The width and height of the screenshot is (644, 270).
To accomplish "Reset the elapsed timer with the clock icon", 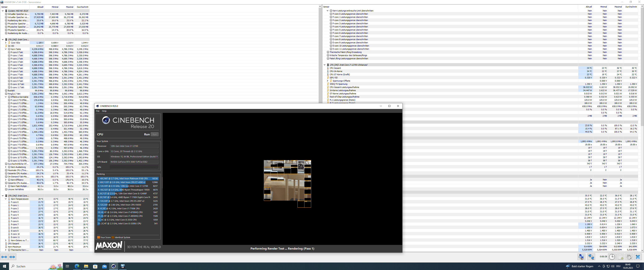I will coord(612,257).
